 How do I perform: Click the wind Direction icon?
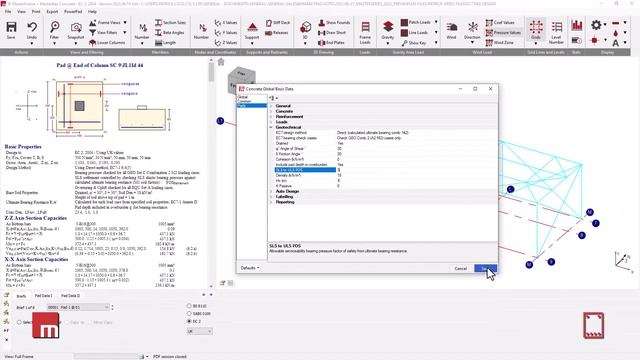pyautogui.click(x=472, y=27)
